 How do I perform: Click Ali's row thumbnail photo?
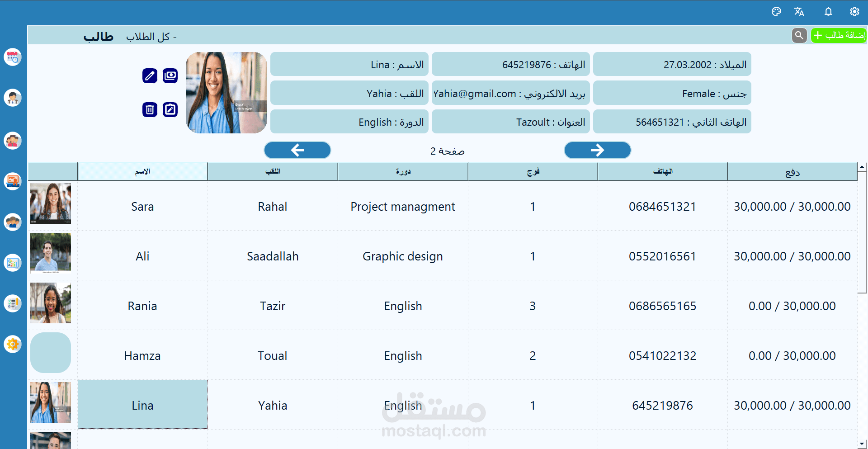51,253
